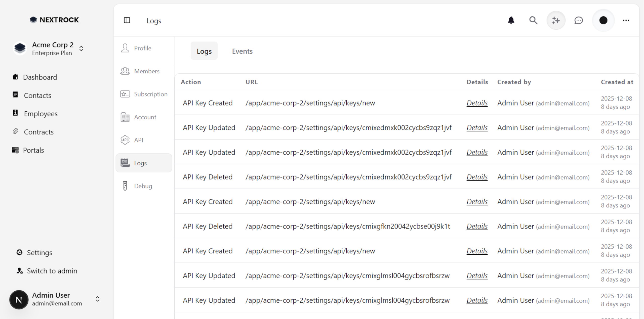Screen dimensions: 644x319
Task: Click the search icon in the top bar
Action: 533,20
